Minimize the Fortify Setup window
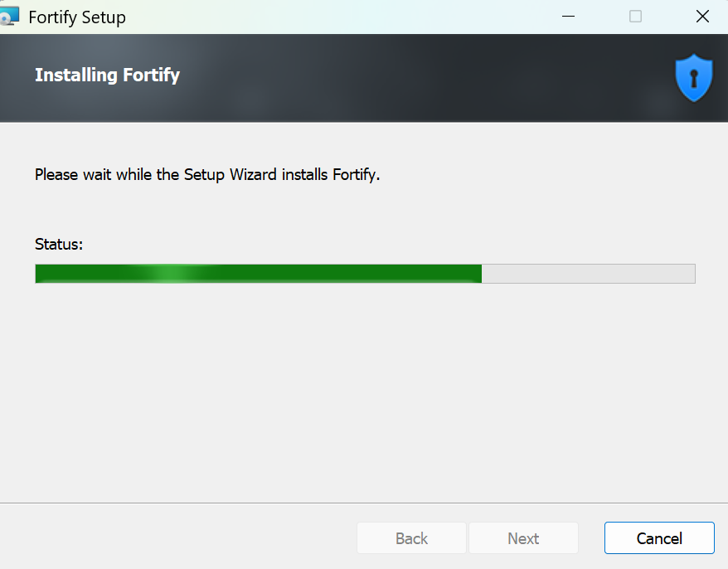 pyautogui.click(x=568, y=16)
